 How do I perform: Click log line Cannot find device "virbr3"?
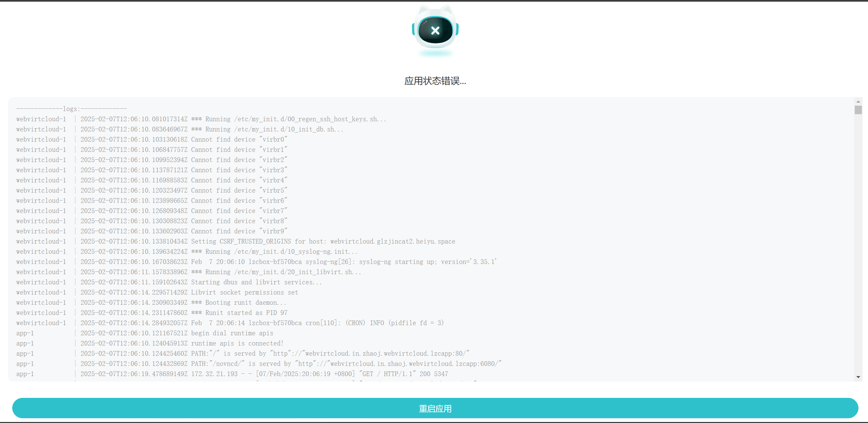click(152, 170)
